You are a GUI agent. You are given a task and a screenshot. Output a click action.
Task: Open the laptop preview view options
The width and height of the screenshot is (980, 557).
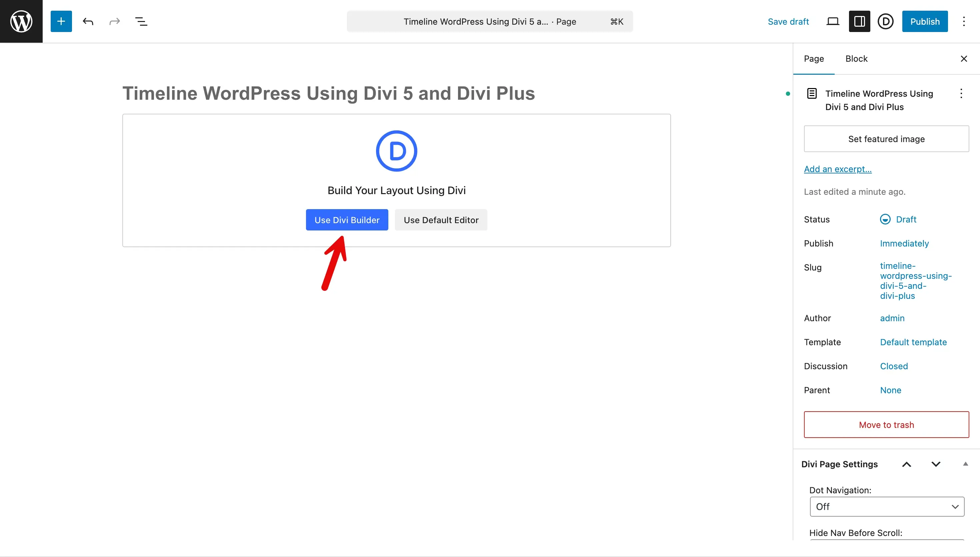tap(833, 21)
